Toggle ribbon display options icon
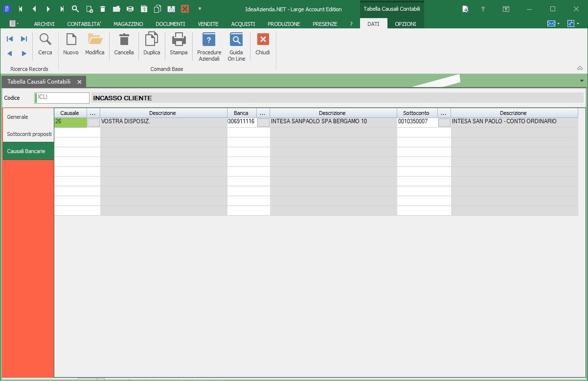Screen dimensions: 588x381 [x=506, y=9]
